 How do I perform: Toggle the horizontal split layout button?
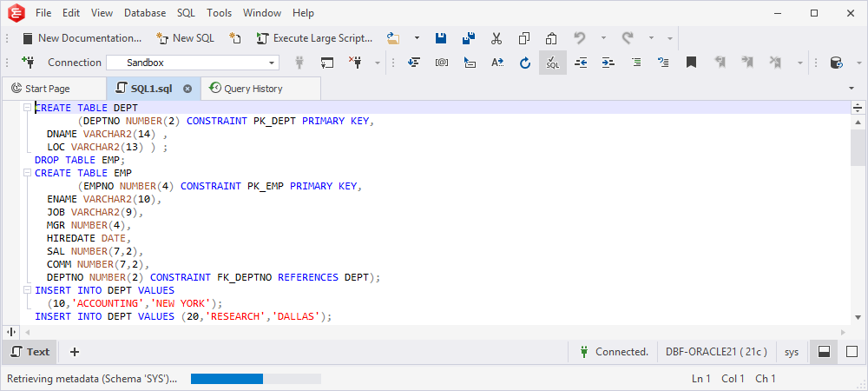[x=824, y=352]
